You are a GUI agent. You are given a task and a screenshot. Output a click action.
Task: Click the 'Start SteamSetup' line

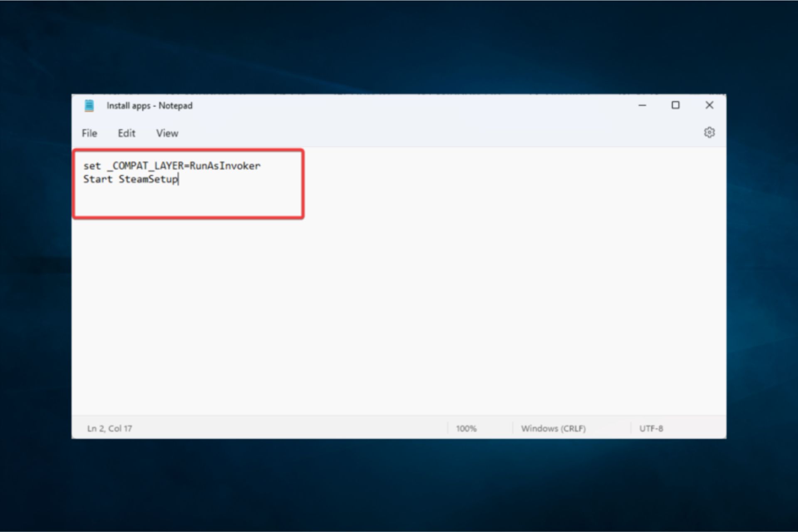(131, 179)
